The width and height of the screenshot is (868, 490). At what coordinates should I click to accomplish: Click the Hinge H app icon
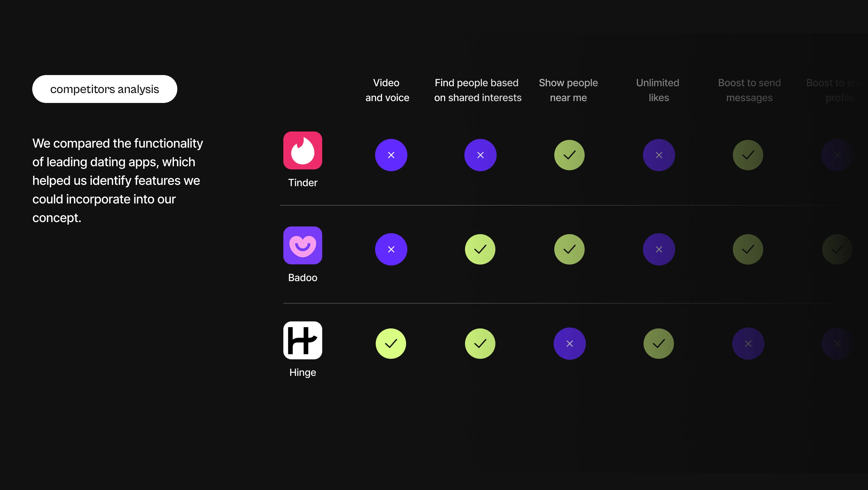pos(303,340)
